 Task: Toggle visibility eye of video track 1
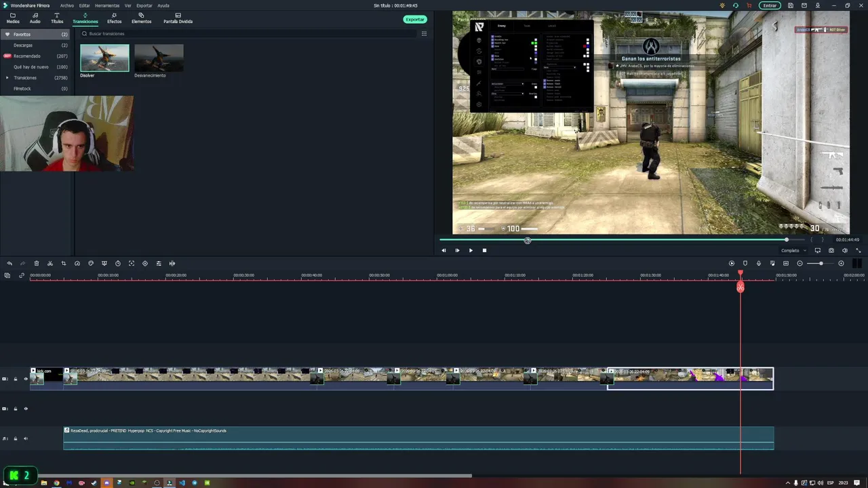tap(26, 409)
